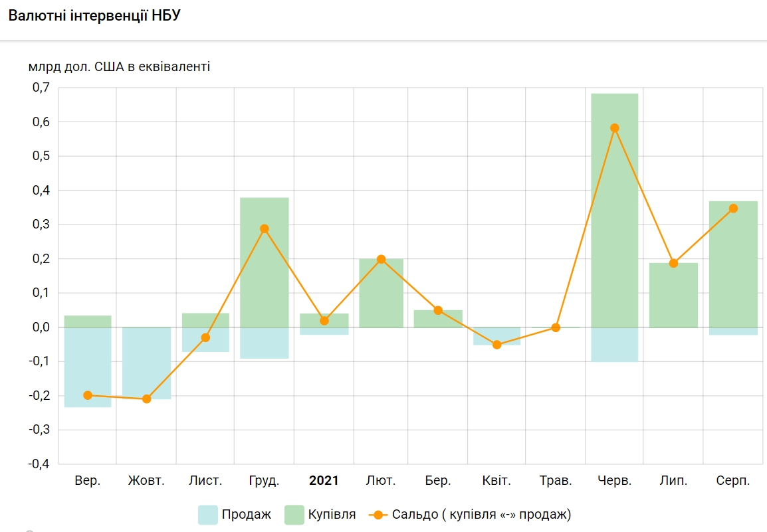Click the Сальдо point for Вер.
Viewport: 767px width, 532px height.
tap(88, 395)
